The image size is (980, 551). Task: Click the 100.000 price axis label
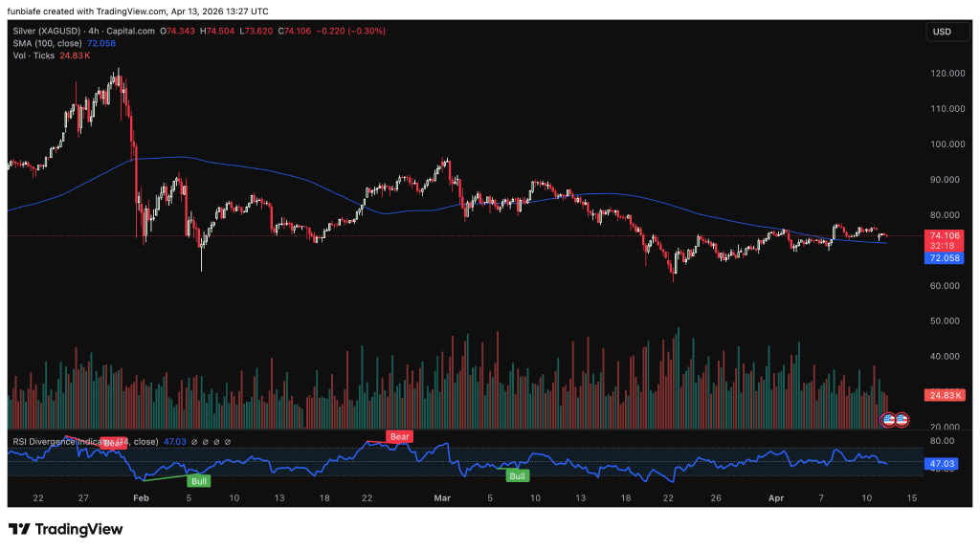pos(947,144)
